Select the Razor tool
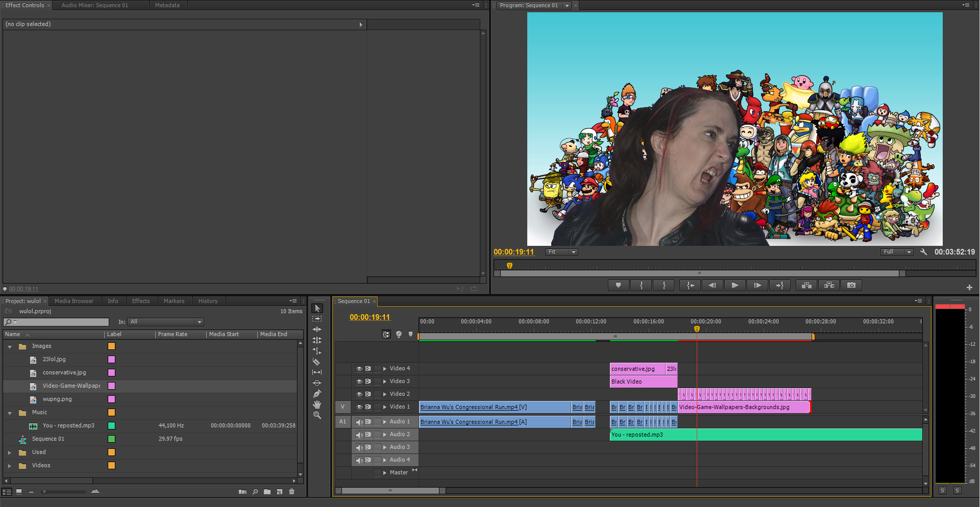Image resolution: width=980 pixels, height=507 pixels. click(317, 362)
